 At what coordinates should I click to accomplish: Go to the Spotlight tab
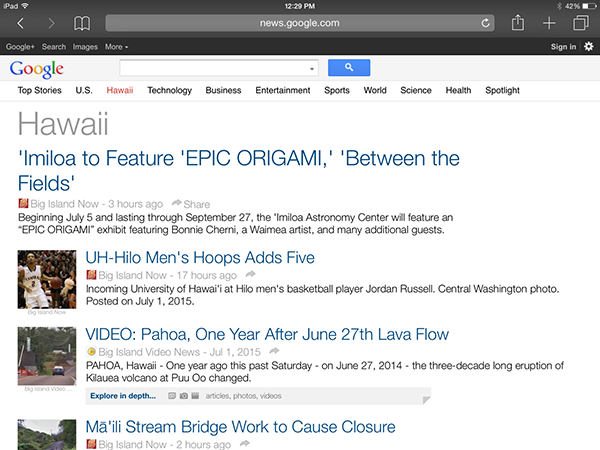(x=502, y=90)
